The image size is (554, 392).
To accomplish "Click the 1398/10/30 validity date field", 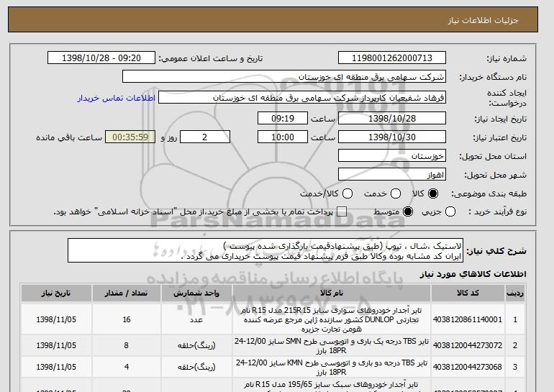I will point(391,137).
